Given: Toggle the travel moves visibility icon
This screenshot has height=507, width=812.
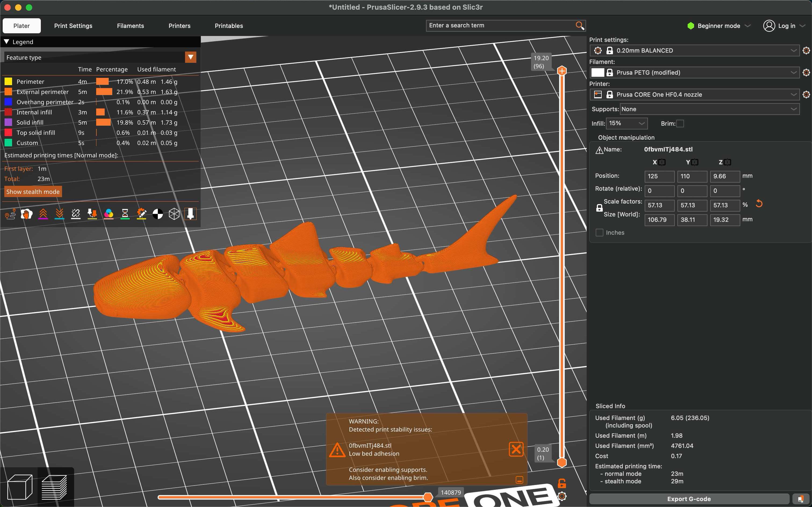Looking at the screenshot, I should coord(10,214).
